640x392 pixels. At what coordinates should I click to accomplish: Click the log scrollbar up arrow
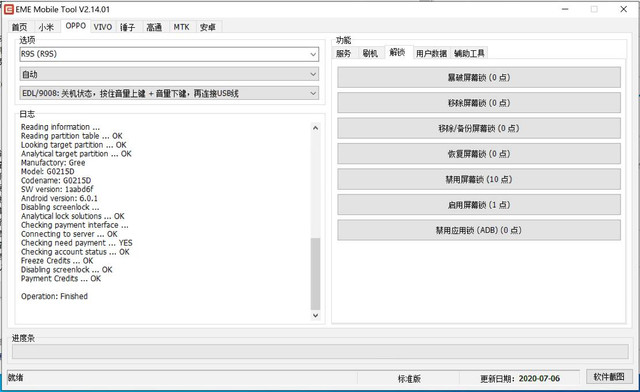pyautogui.click(x=315, y=128)
